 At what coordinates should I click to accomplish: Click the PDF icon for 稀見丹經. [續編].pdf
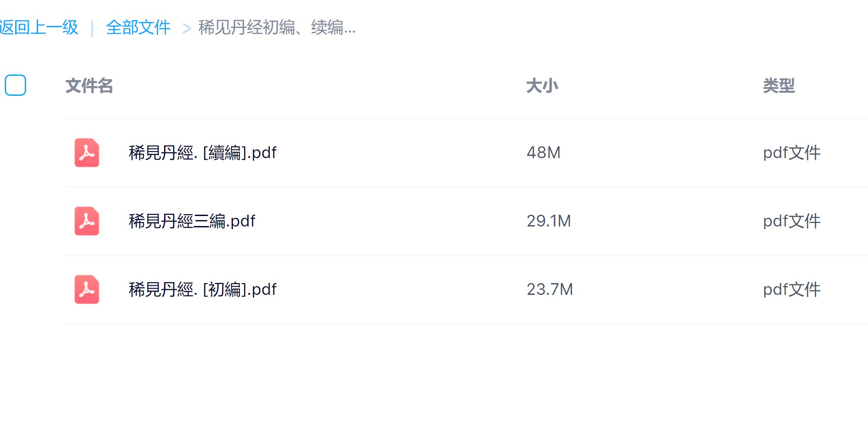pyautogui.click(x=87, y=152)
